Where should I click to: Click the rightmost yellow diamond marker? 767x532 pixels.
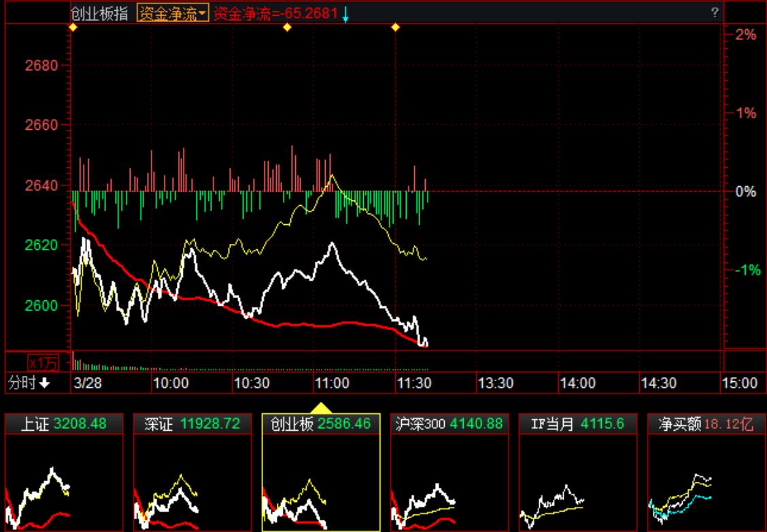point(396,27)
